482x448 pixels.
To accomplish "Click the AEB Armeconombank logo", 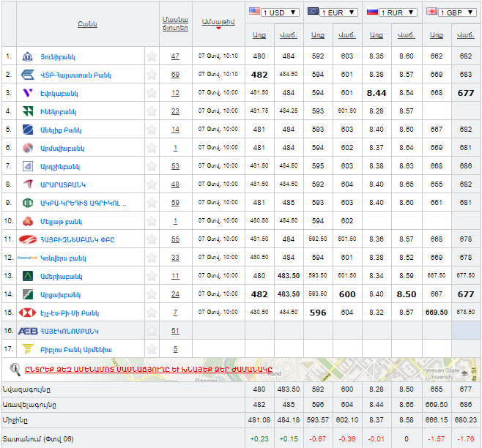I will coord(28,331).
